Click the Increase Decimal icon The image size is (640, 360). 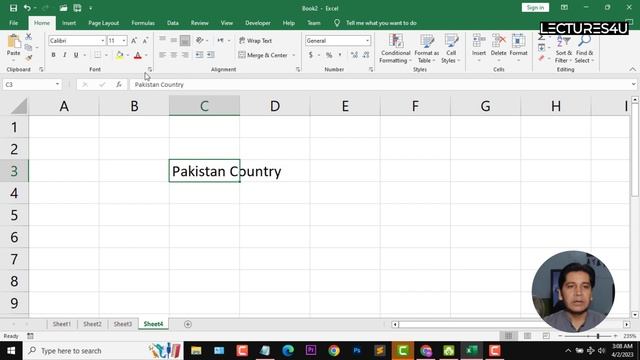click(x=354, y=55)
